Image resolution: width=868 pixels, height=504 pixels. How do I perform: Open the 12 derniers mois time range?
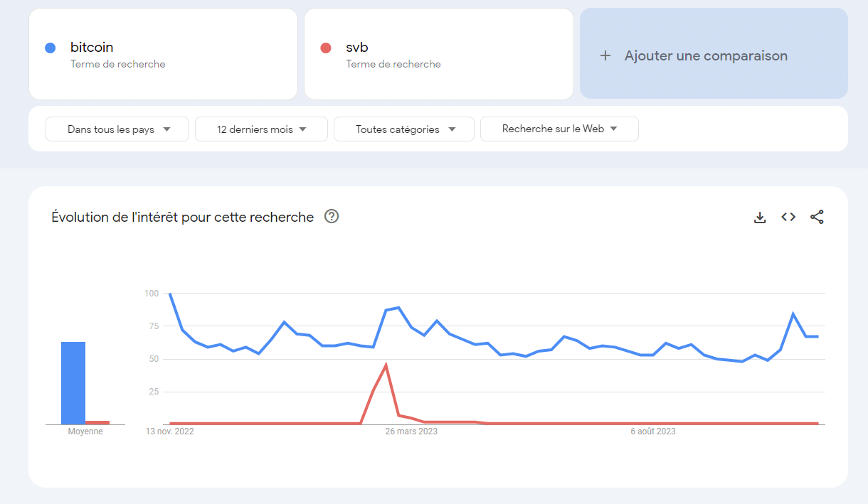[261, 129]
